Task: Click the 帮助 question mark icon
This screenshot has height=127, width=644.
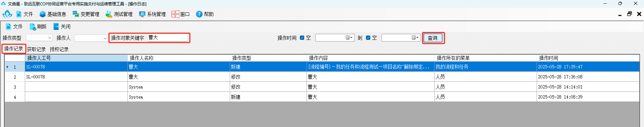Action: tap(199, 14)
